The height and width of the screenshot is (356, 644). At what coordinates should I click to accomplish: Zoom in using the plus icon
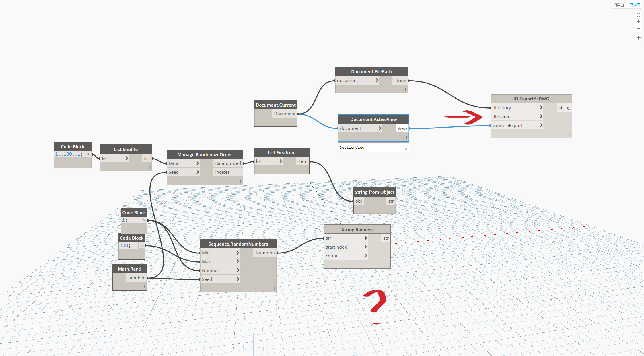pyautogui.click(x=639, y=22)
